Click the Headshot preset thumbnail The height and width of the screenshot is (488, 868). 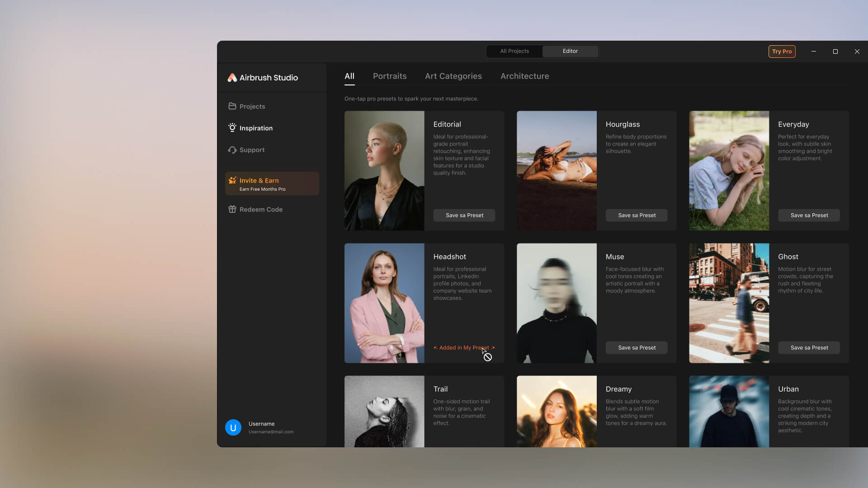[384, 303]
